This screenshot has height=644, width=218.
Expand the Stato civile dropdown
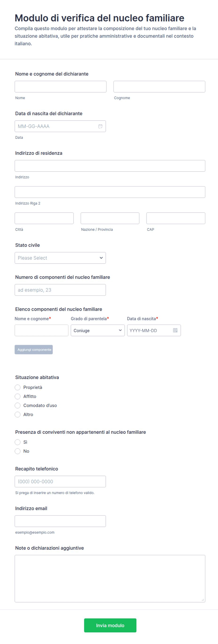pos(60,258)
